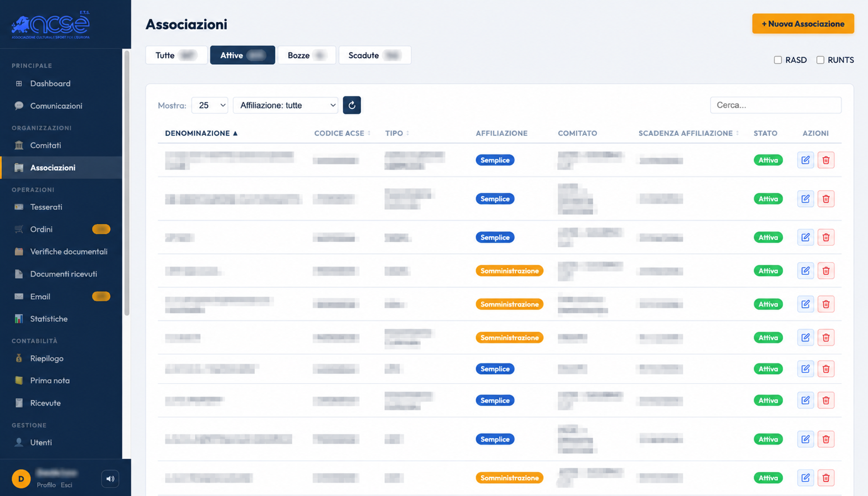The height and width of the screenshot is (496, 868).
Task: Show the Scadute tab
Action: [x=375, y=55]
